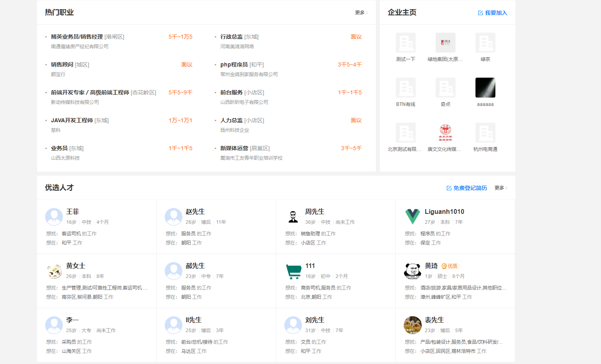This screenshot has height=364, width=601.
Task: Open the 新媒体运营 job posting
Action: [x=234, y=148]
